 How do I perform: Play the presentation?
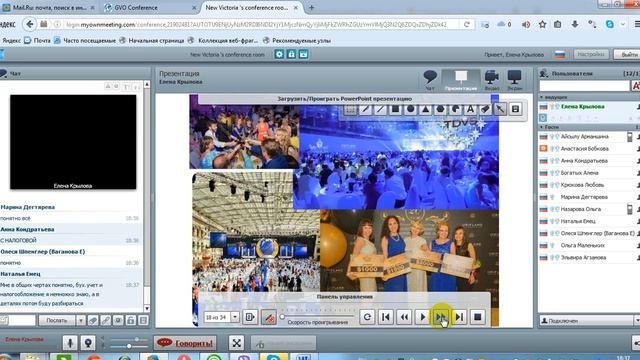click(422, 317)
